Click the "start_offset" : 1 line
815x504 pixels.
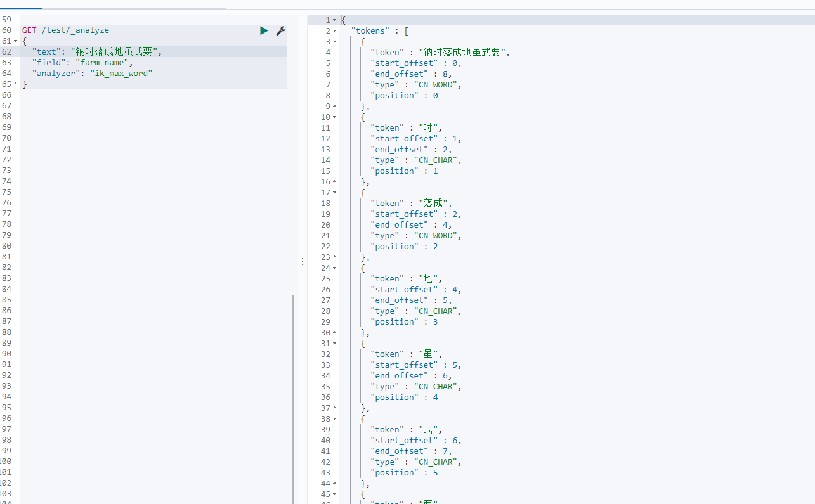click(416, 139)
